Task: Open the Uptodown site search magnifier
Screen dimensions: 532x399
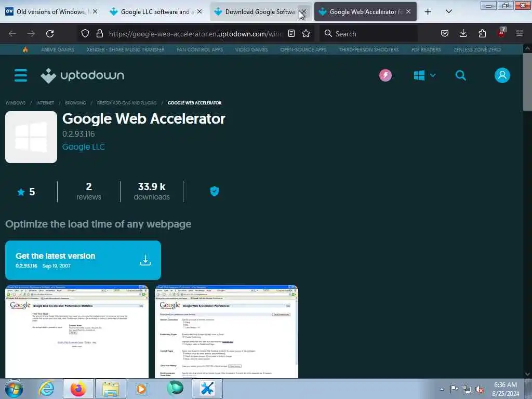Action: point(460,75)
